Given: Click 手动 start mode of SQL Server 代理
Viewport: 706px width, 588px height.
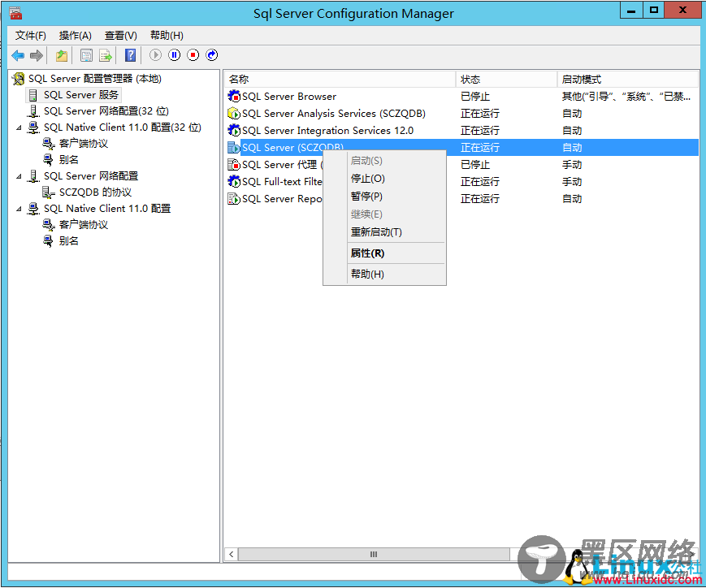Looking at the screenshot, I should click(572, 165).
